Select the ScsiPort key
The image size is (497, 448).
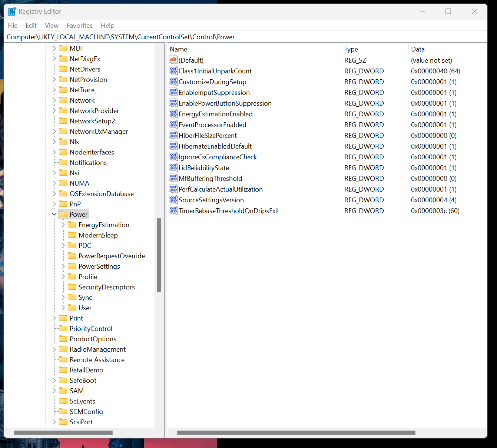(81, 422)
